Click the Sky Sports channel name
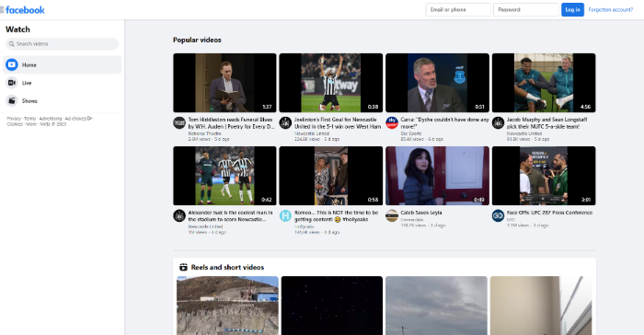The height and width of the screenshot is (335, 644). click(410, 133)
